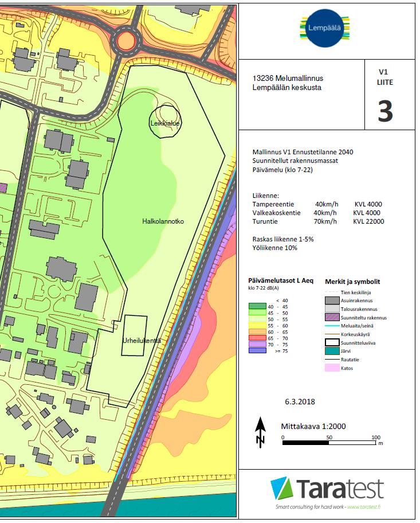Click the Katos pink legend symbol

332,368
